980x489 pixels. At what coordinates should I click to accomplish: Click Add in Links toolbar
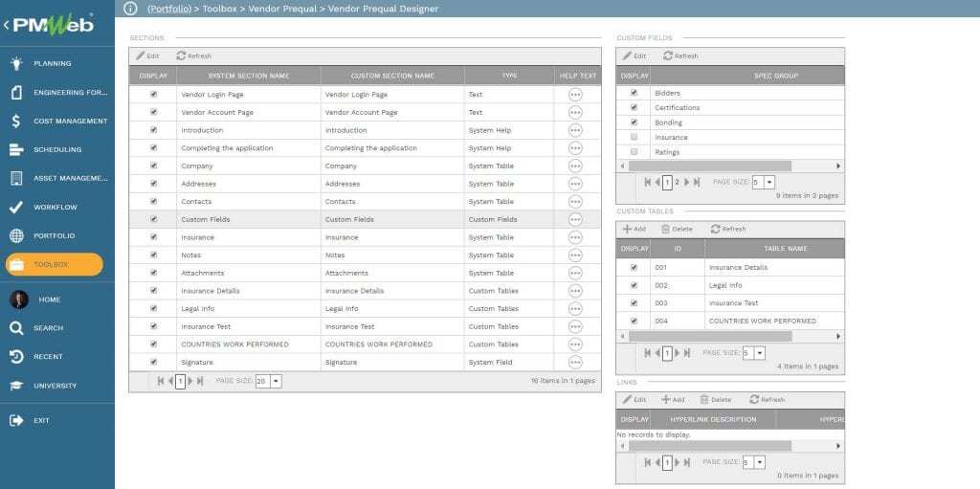click(673, 400)
